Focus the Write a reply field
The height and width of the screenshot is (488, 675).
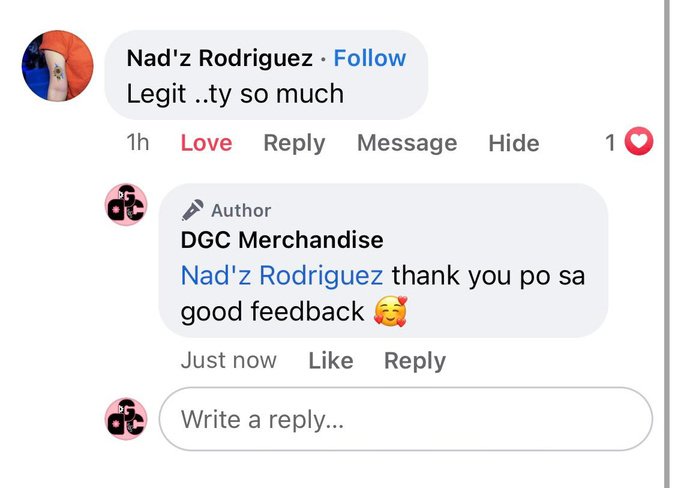click(x=406, y=419)
